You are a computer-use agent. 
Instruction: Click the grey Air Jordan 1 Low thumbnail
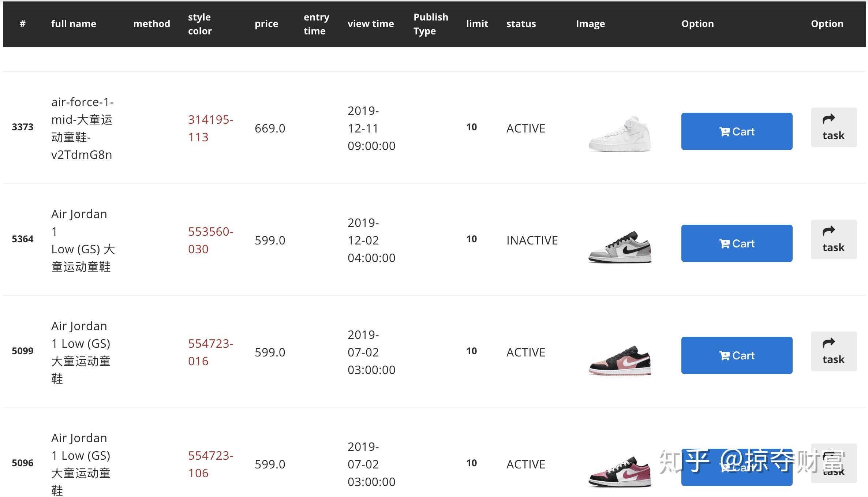620,247
